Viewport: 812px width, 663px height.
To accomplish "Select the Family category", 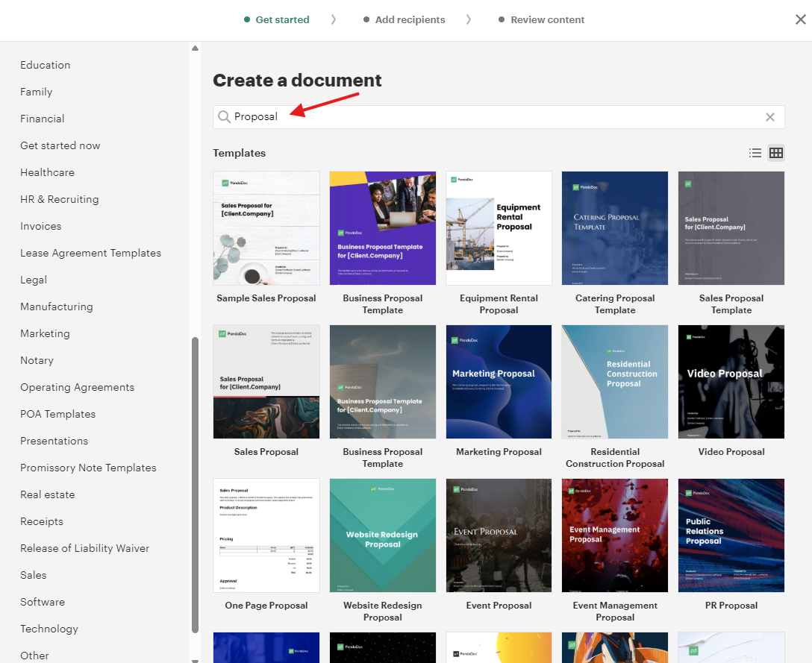I will tap(37, 92).
